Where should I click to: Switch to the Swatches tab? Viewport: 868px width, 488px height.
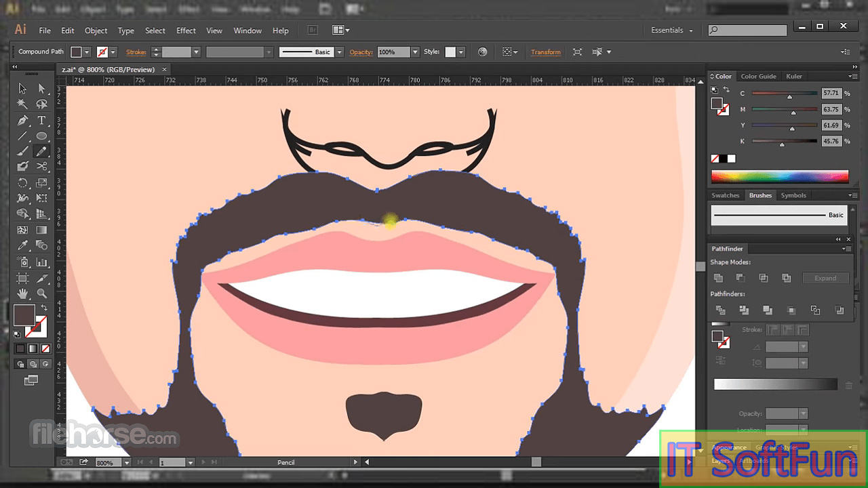pos(725,195)
